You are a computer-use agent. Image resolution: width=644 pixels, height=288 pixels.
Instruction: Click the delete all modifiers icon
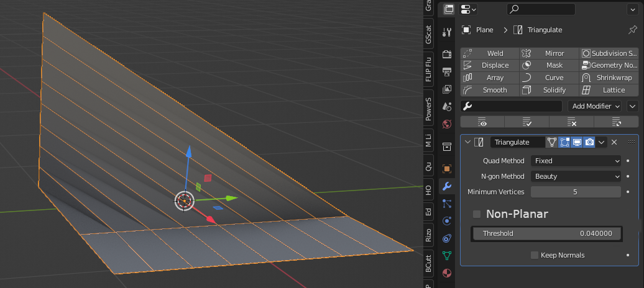(x=571, y=122)
